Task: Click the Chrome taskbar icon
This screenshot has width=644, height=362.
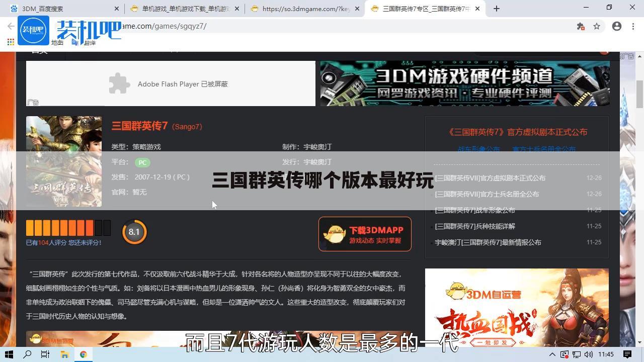Action: click(x=83, y=354)
